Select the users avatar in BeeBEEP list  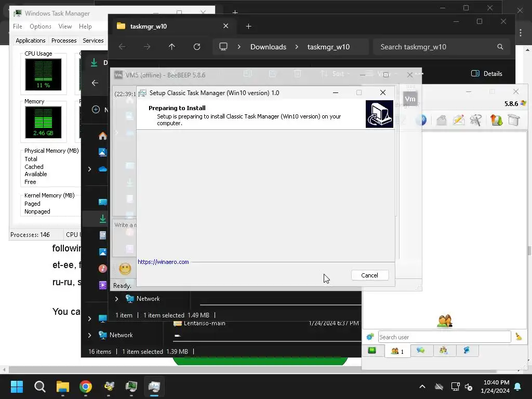click(x=445, y=321)
